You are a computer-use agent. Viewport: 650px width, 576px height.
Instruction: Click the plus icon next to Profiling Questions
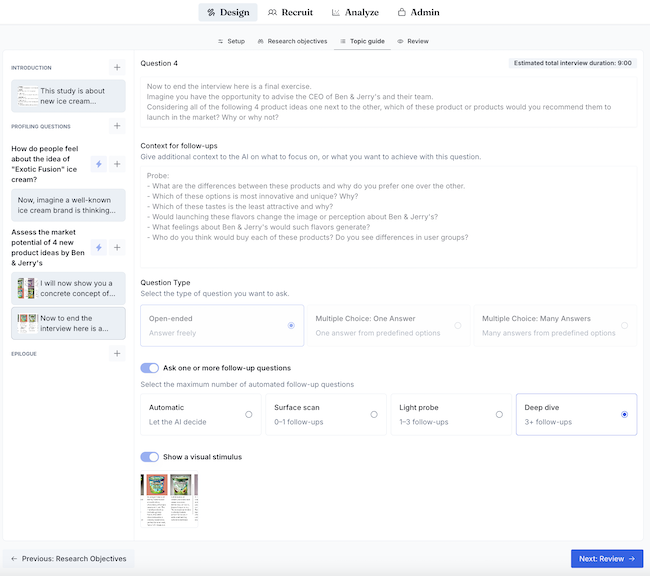(x=117, y=127)
